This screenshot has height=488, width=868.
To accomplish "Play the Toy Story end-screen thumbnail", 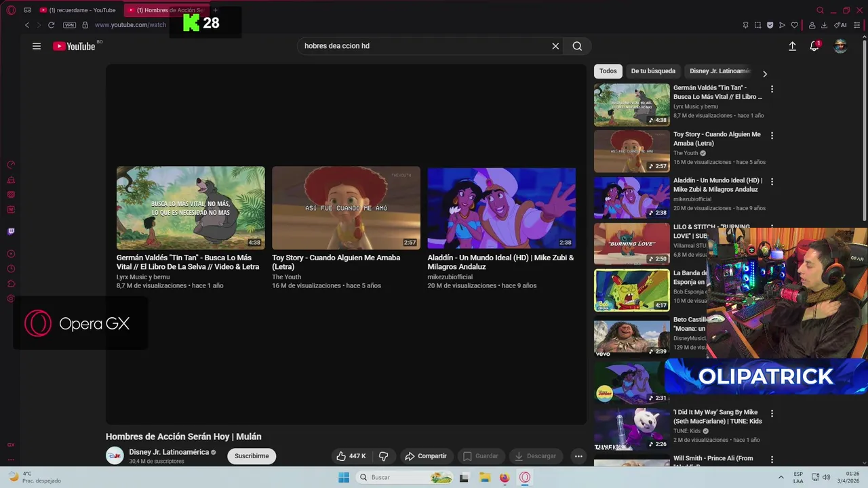I will click(x=346, y=208).
